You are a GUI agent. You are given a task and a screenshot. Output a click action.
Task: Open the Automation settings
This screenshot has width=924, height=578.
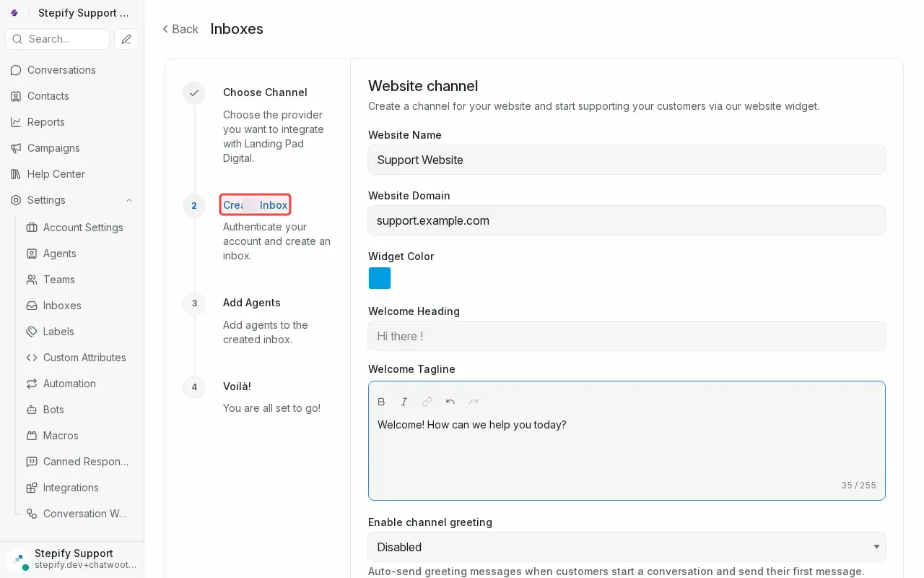[x=68, y=384]
